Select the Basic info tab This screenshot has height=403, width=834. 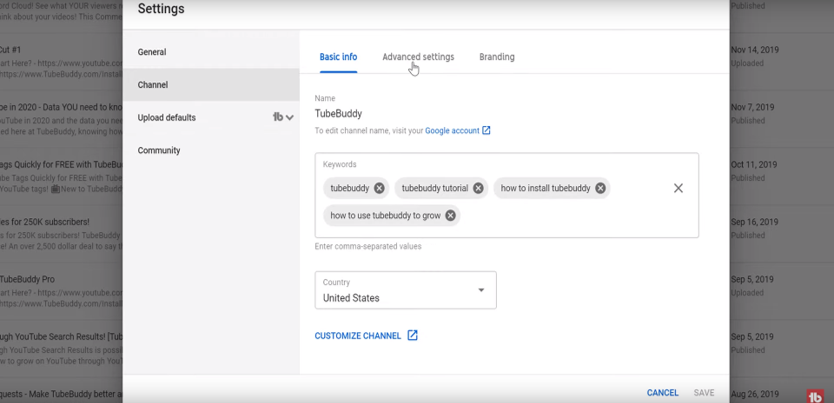[x=338, y=57]
